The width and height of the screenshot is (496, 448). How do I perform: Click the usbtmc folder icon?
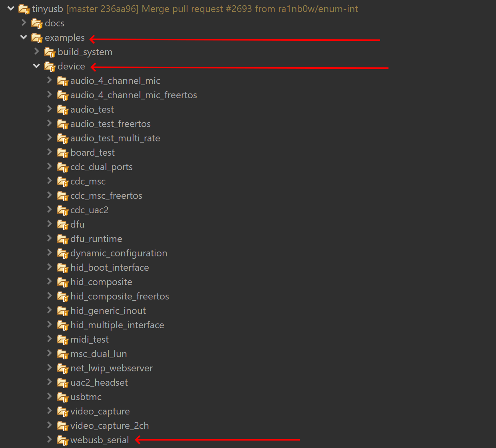pyautogui.click(x=63, y=397)
